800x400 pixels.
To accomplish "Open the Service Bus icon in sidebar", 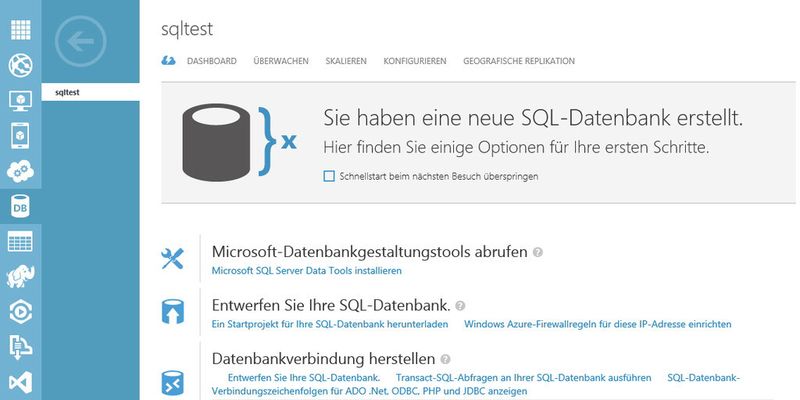I will tap(20, 347).
